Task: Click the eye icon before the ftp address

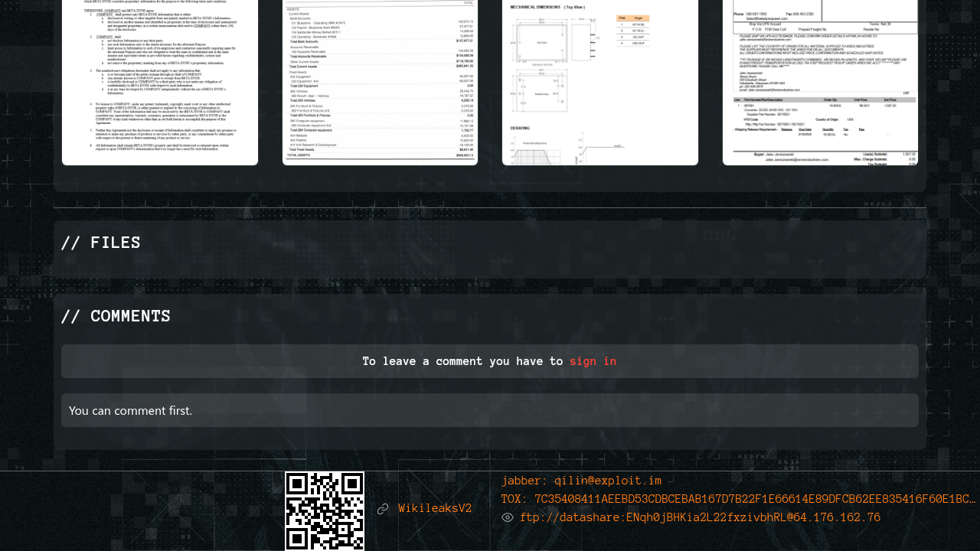Action: point(508,518)
